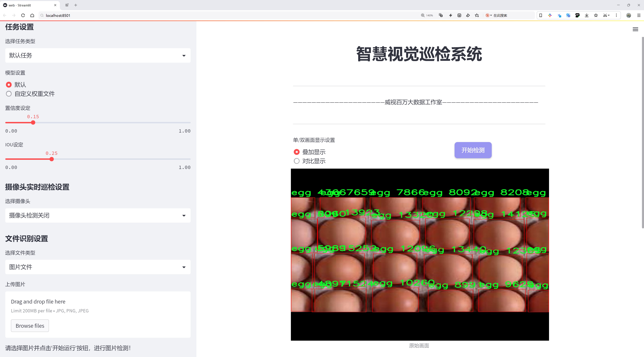The width and height of the screenshot is (644, 357).
Task: Click the 威视百万大数据工作室 text line
Action: click(x=416, y=102)
